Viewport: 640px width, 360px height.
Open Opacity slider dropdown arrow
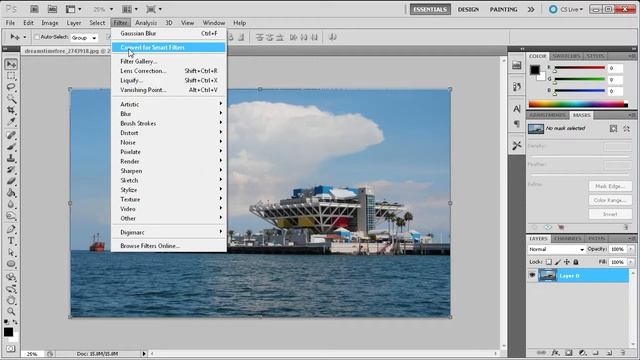[x=631, y=249]
